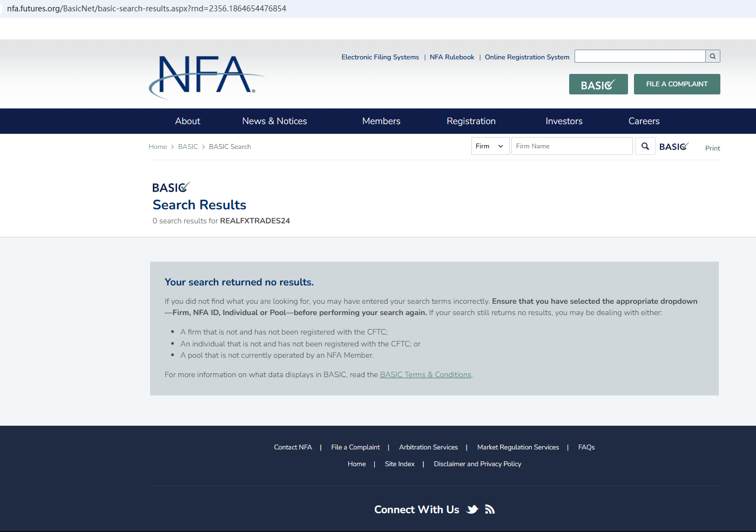Viewport: 756px width, 532px height.
Task: Click the BASIC logo beside Print
Action: coord(674,147)
